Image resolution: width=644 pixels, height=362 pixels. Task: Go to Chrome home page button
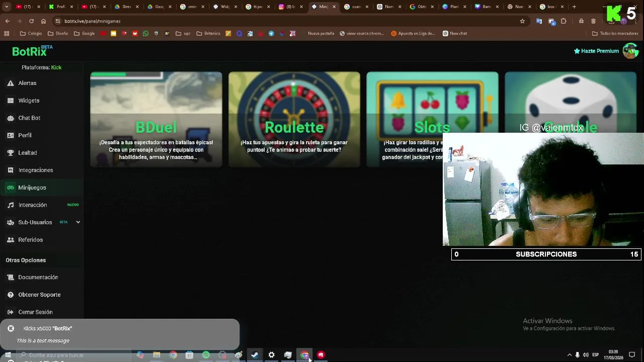pos(43,21)
